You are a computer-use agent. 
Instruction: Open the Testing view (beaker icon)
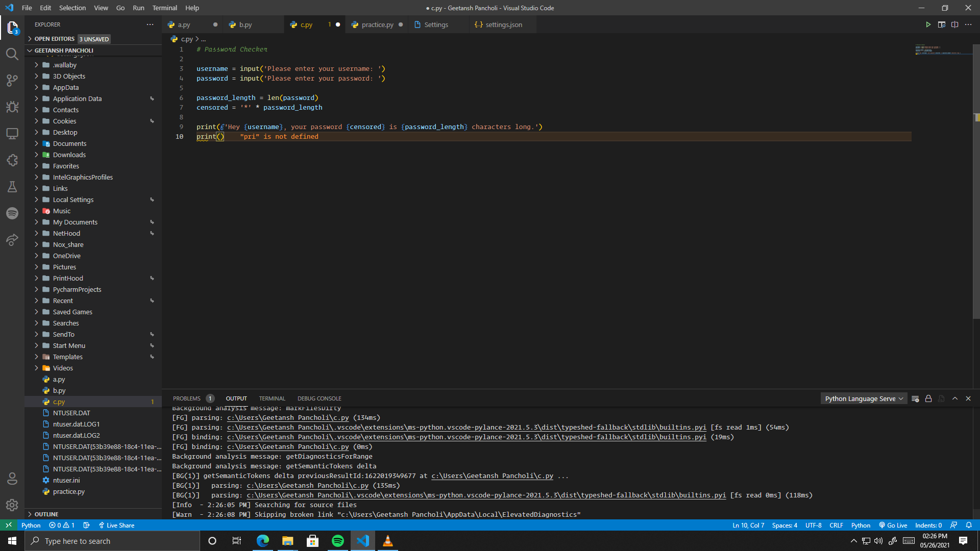click(x=12, y=187)
